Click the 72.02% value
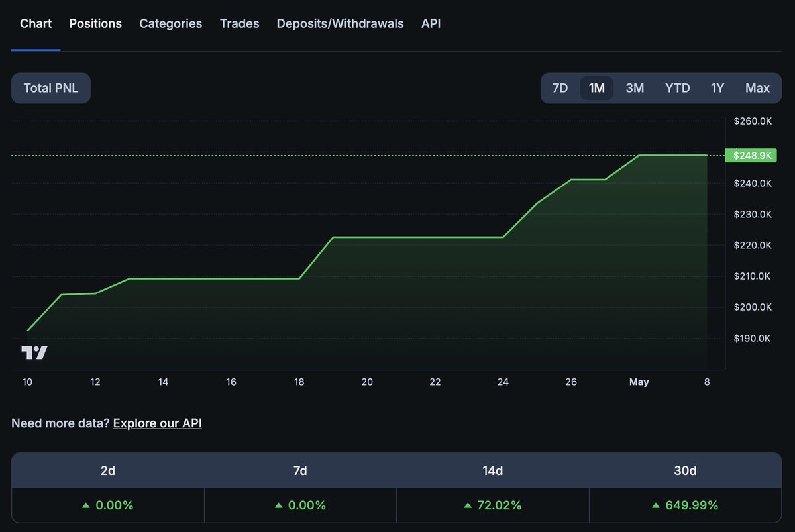Screen dimensions: 795x532 499,505
